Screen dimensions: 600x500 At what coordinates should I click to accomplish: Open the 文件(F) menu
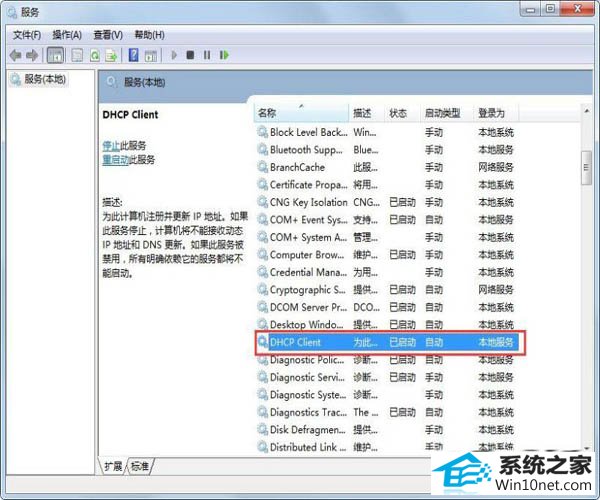coord(27,35)
